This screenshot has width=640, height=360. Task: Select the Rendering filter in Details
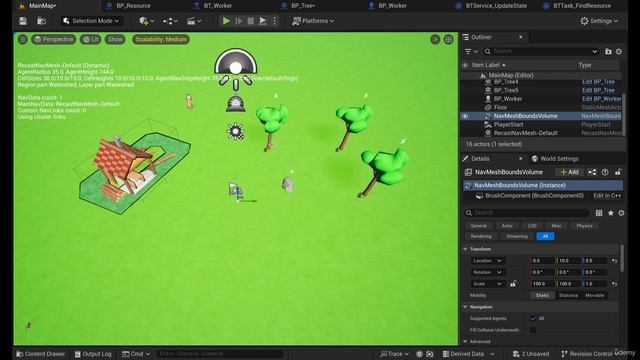coord(481,236)
